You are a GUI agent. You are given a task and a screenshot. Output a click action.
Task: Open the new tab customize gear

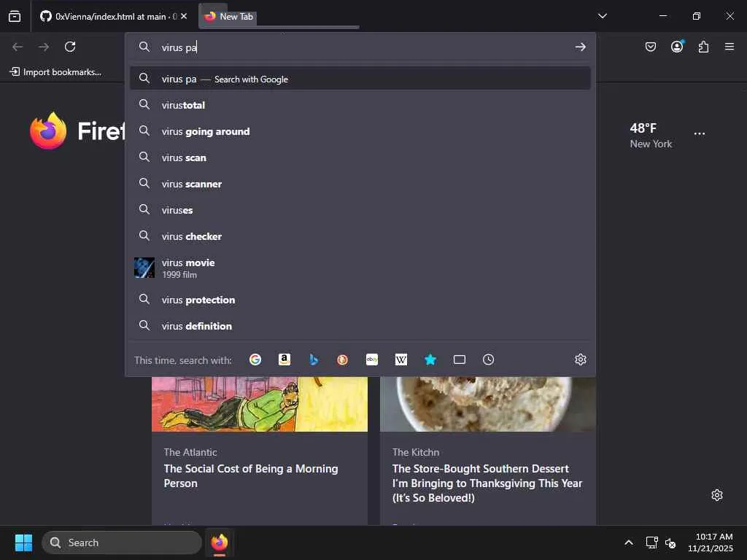tap(717, 495)
